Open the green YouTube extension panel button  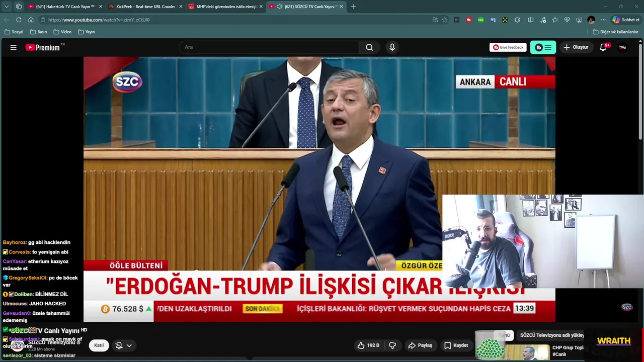pos(543,47)
